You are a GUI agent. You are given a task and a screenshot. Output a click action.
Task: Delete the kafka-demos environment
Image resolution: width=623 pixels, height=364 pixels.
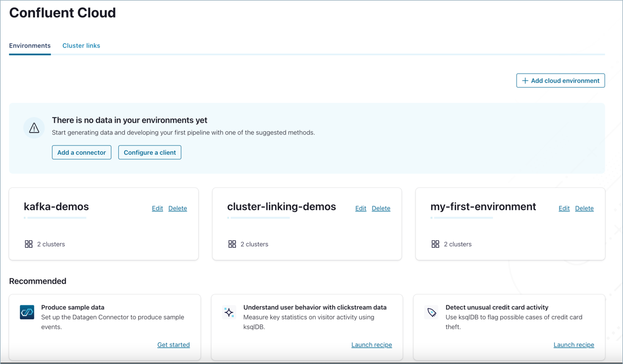(177, 208)
